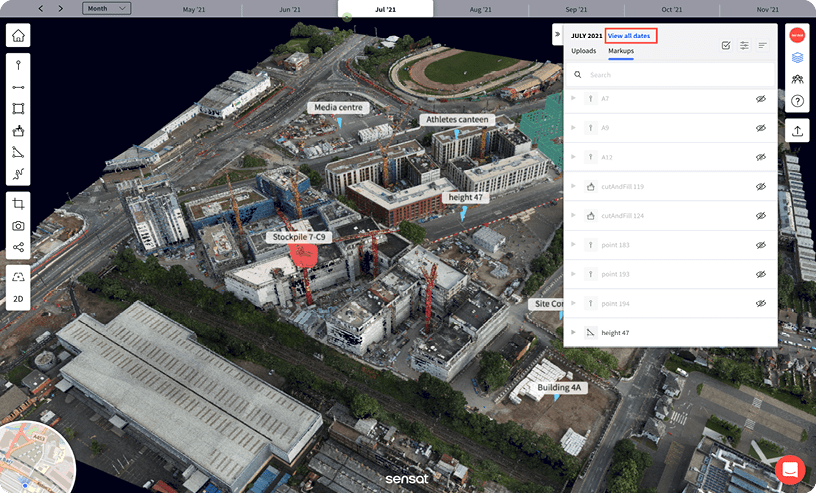Expand the A7 markup row
Image resolution: width=816 pixels, height=493 pixels.
[x=573, y=98]
